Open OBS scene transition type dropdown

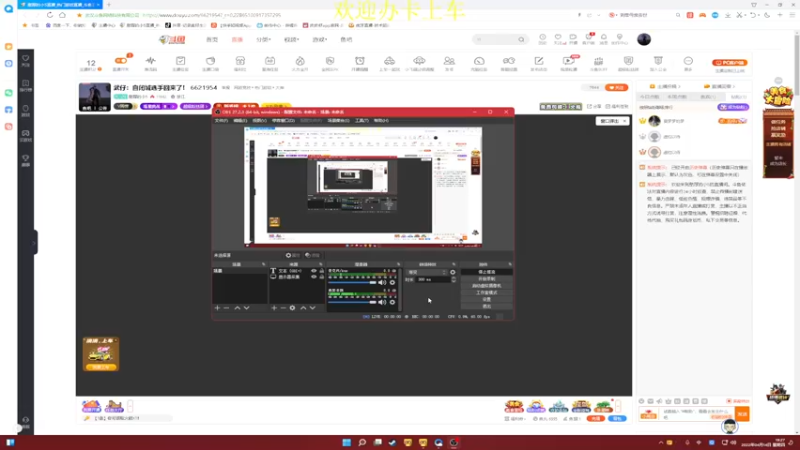click(x=426, y=272)
